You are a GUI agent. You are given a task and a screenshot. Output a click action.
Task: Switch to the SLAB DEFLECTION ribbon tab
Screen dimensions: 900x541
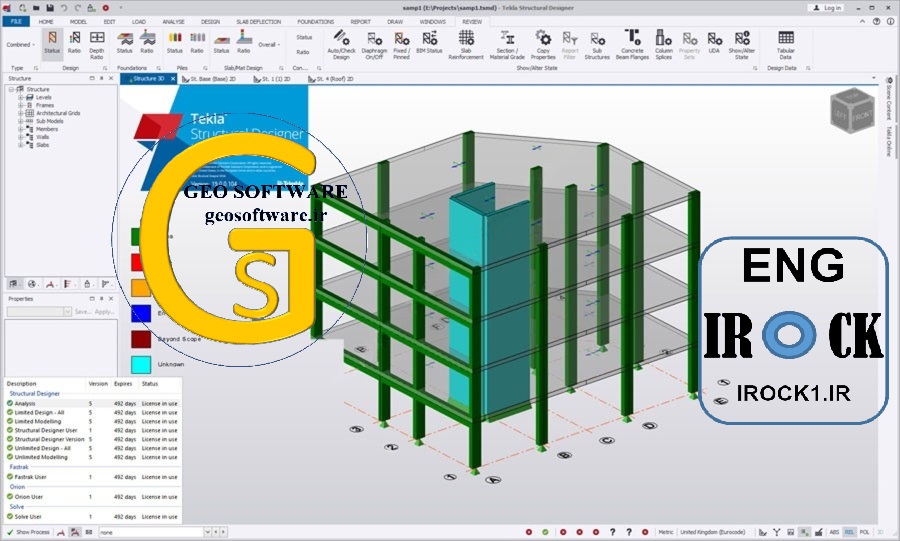(259, 22)
